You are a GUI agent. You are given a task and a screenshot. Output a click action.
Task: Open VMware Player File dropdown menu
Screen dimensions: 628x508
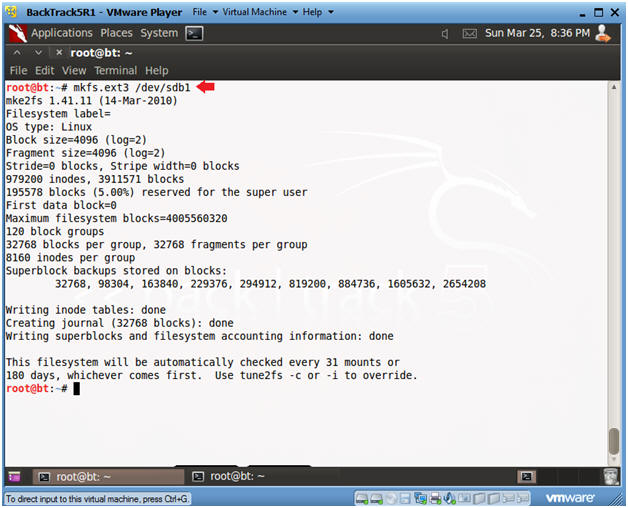(x=205, y=12)
